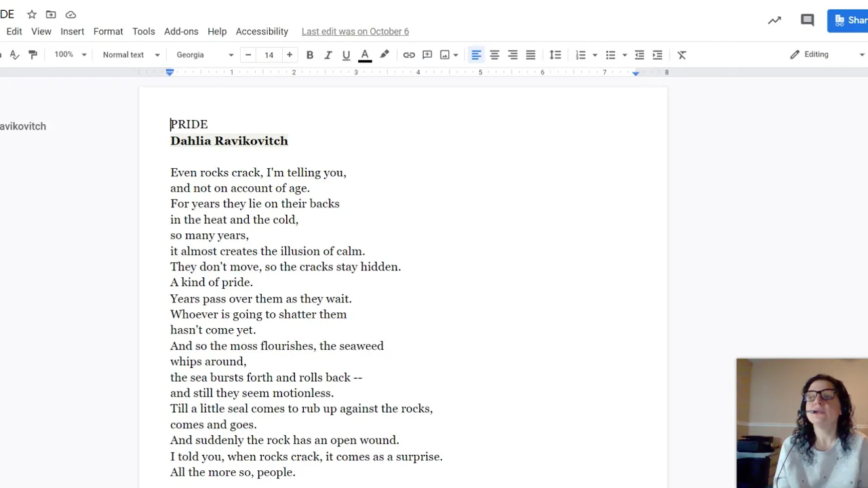Open the View menu
This screenshot has height=488, width=868.
coord(41,31)
